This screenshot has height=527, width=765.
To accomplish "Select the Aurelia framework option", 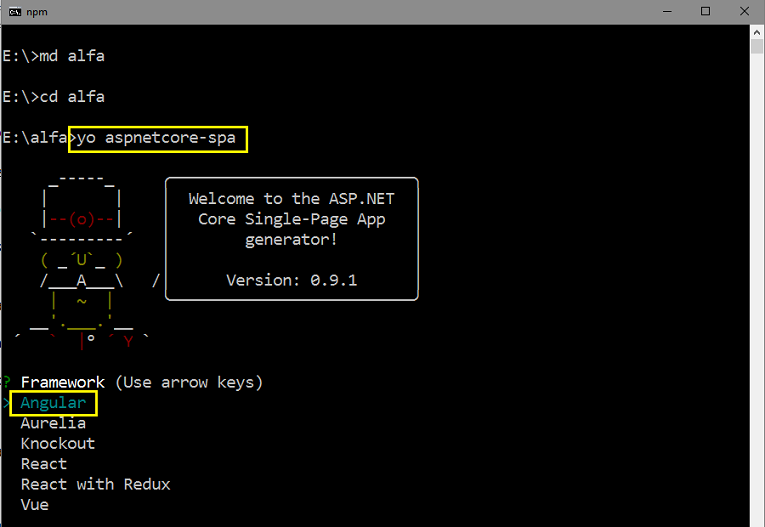I will 53,423.
